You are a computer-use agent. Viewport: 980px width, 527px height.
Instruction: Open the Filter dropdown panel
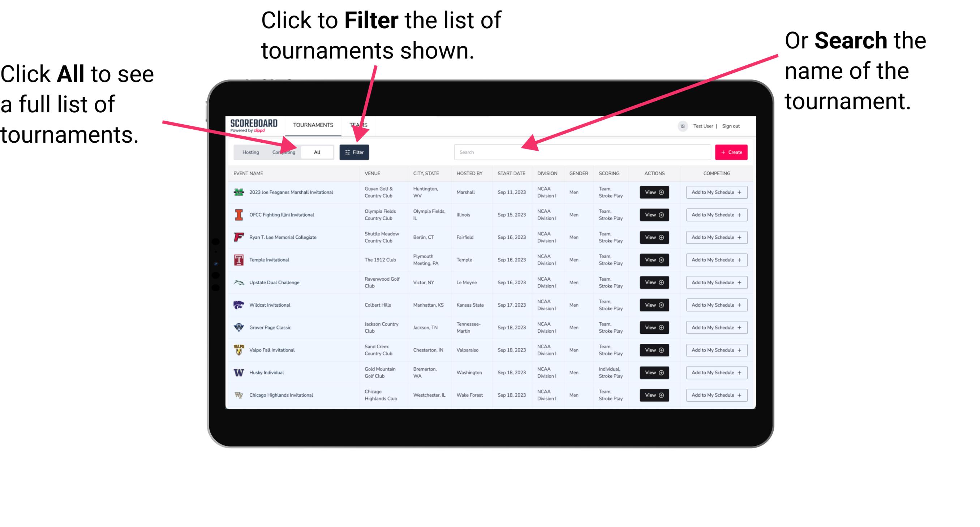pos(355,151)
